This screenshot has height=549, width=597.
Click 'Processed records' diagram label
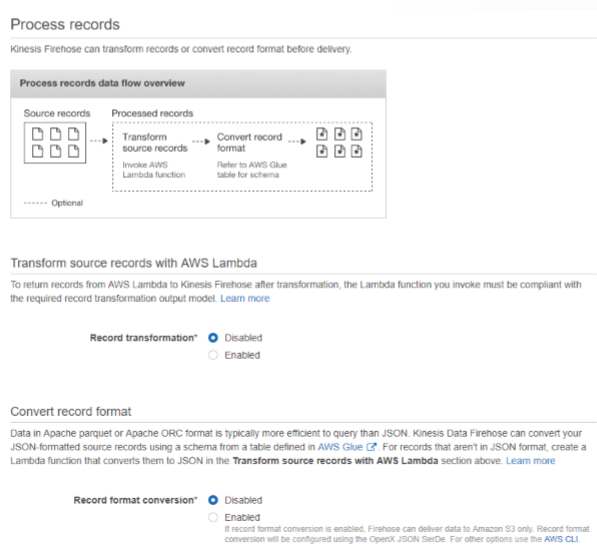(x=152, y=113)
